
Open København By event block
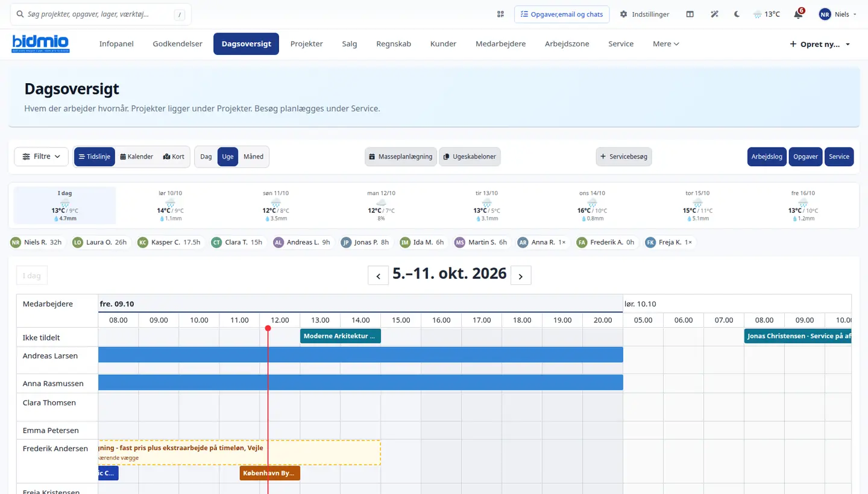click(x=270, y=474)
